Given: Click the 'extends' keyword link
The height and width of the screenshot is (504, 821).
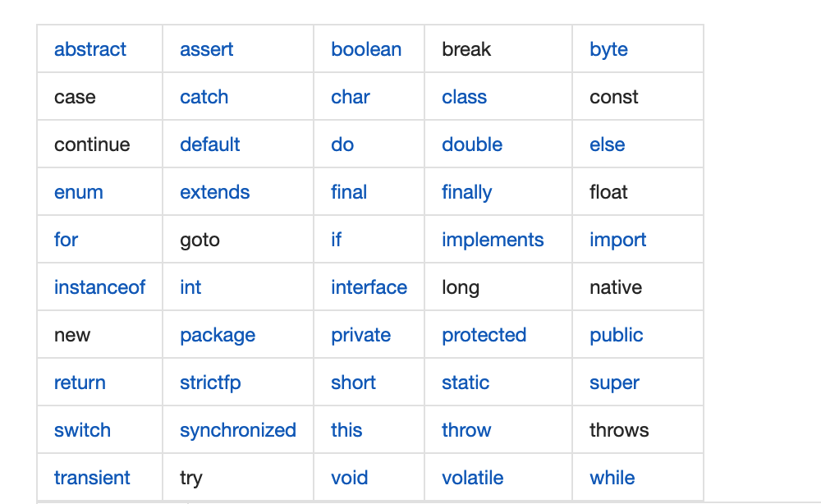Looking at the screenshot, I should click(x=215, y=192).
